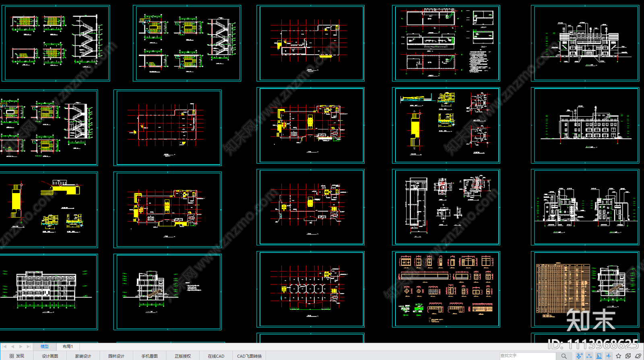Screen dimensions: 644x360
Task: Select the section drawing with notes sheet
Action: tap(167, 292)
